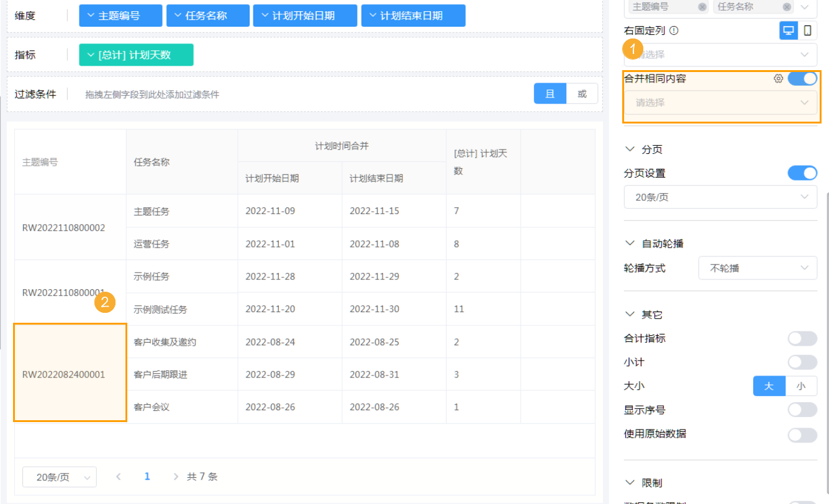Remove the 任务名称 chip in right panel
The image size is (829, 504).
786,7
